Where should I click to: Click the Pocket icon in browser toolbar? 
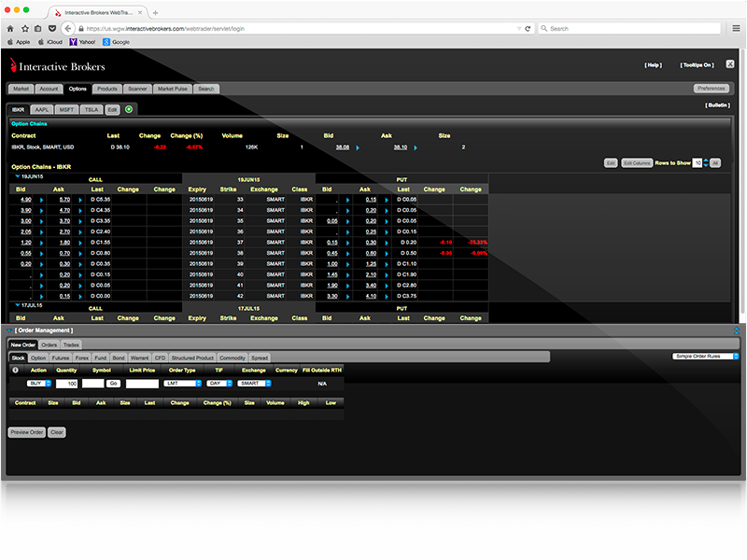coord(52,29)
